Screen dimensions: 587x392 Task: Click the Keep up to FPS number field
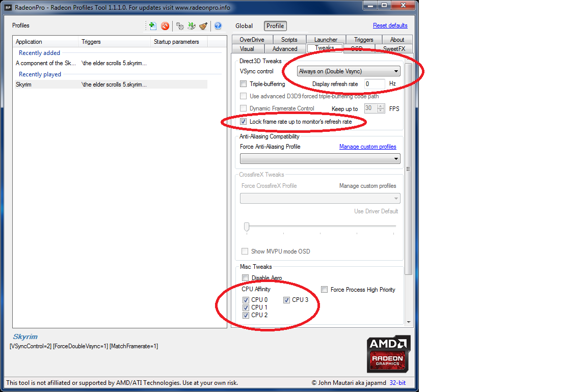click(370, 108)
